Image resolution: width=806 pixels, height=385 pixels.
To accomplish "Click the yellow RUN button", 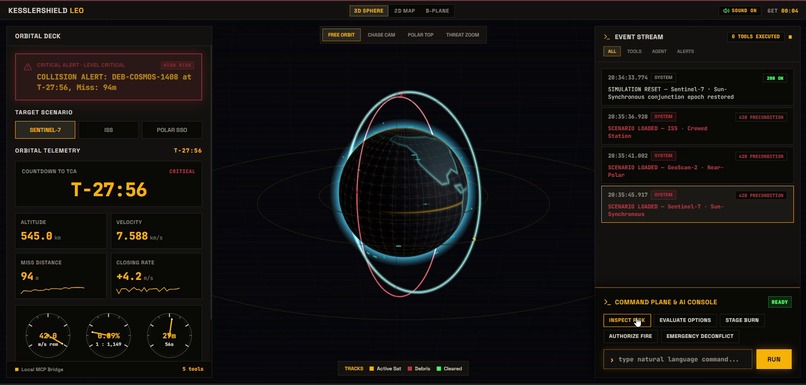I will pyautogui.click(x=774, y=359).
